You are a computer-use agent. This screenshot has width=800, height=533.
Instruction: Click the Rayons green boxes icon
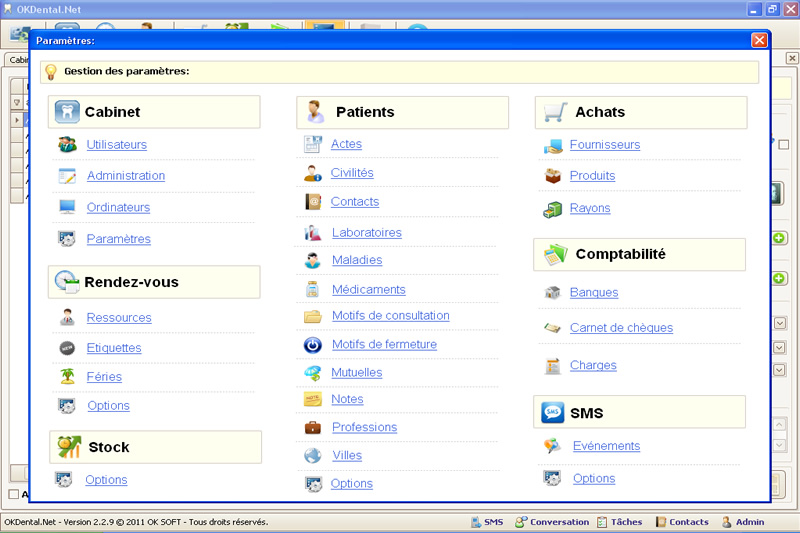pos(553,209)
